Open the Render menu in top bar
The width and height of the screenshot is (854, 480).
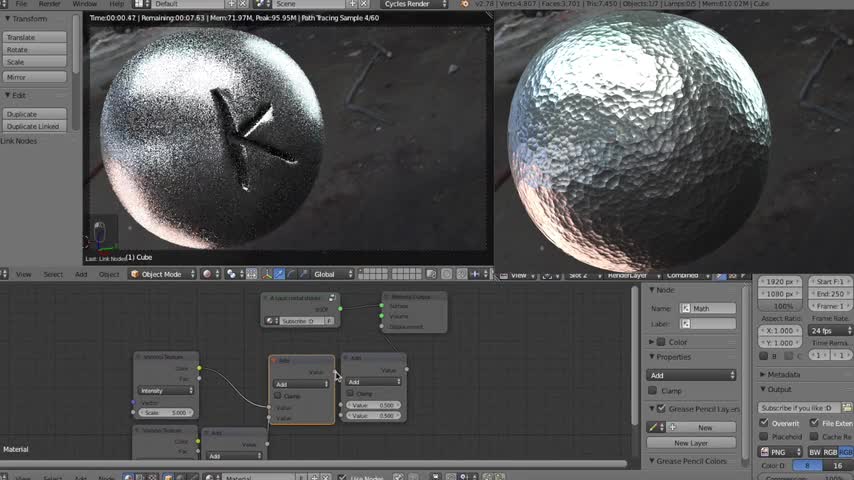click(x=50, y=4)
